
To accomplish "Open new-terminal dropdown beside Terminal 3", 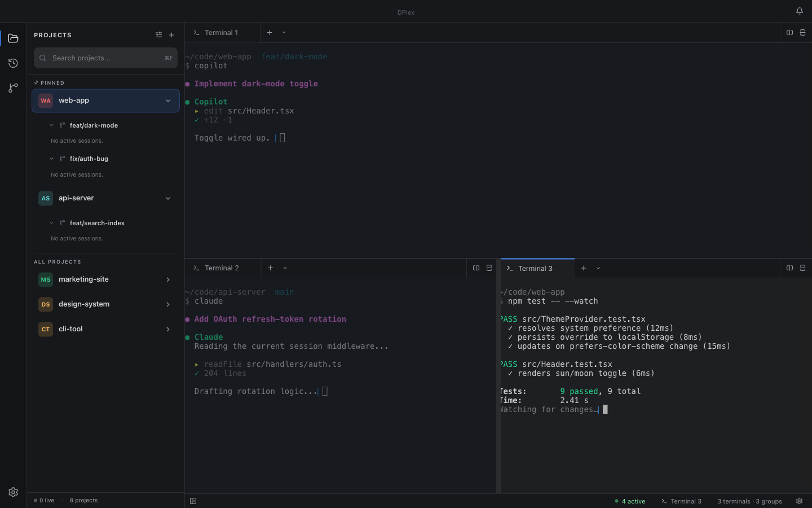I will pyautogui.click(x=598, y=268).
